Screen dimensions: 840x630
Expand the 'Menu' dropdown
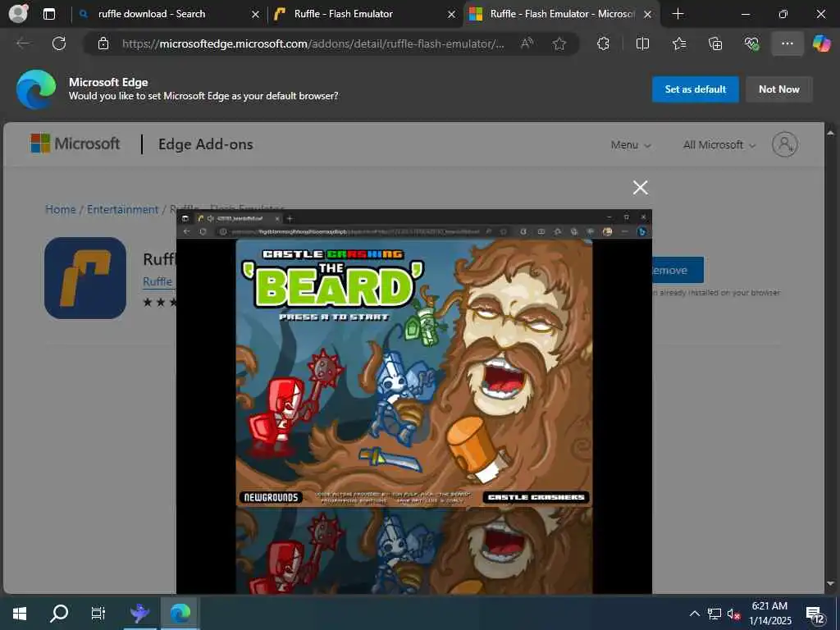click(x=631, y=144)
